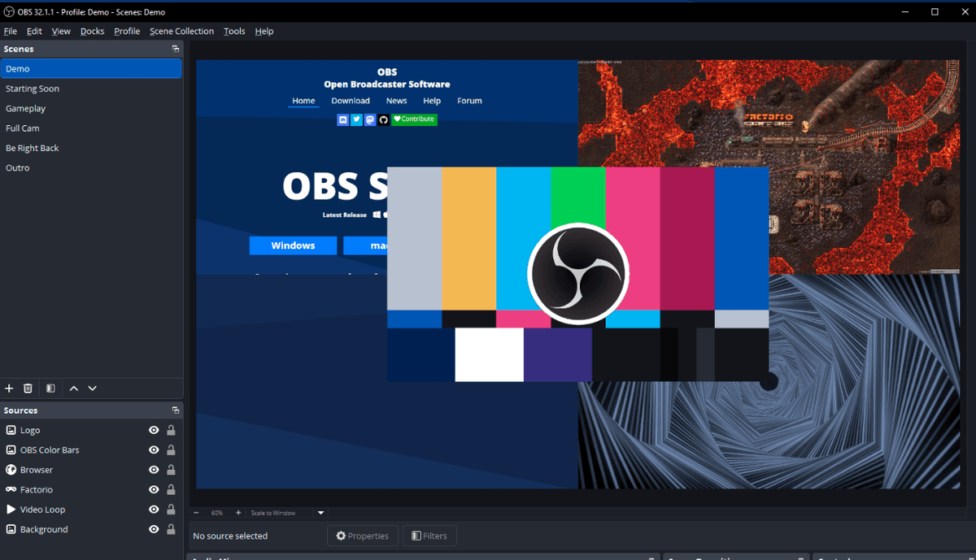The height and width of the screenshot is (560, 976).
Task: Click the Discord icon on previewed OBS page
Action: coord(343,119)
